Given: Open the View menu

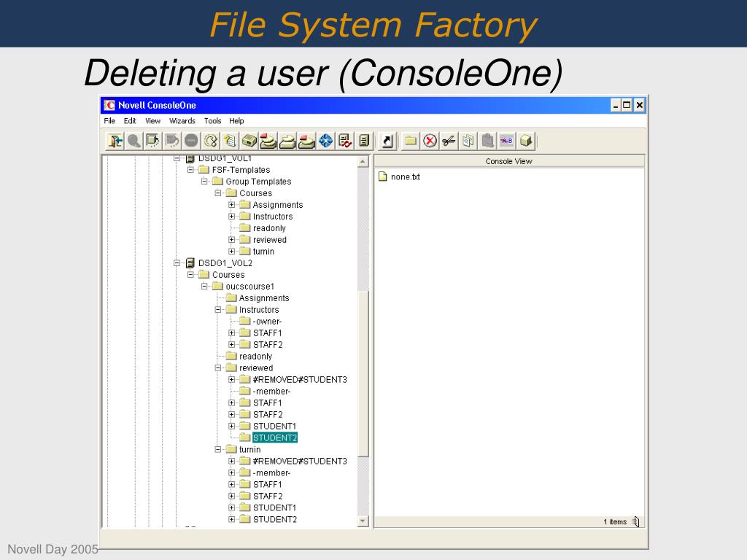Looking at the screenshot, I should (x=153, y=121).
